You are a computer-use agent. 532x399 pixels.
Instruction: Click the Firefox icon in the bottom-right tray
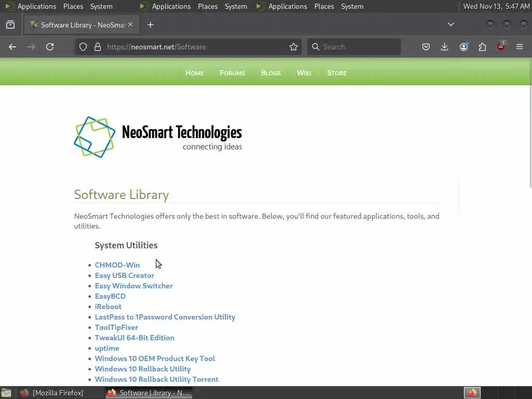[472, 393]
